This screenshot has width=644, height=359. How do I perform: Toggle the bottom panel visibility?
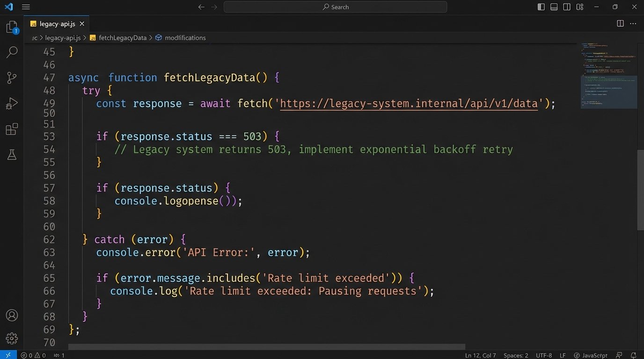(x=554, y=7)
